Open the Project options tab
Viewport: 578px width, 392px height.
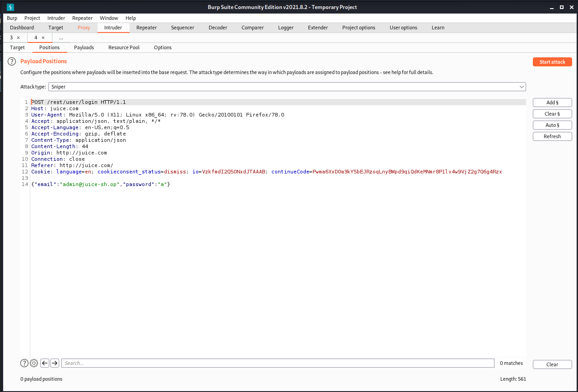tap(359, 28)
